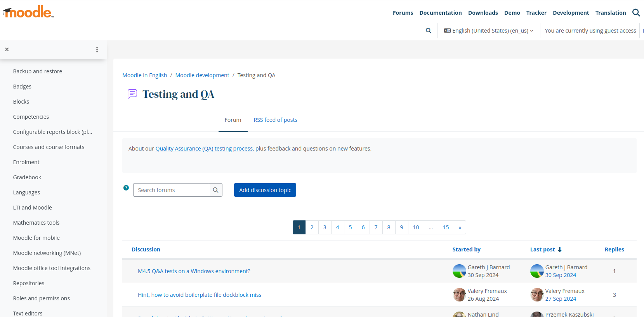Screen dimensions: 644x317
Task: Switch to the Forum tab
Action: [x=233, y=120]
